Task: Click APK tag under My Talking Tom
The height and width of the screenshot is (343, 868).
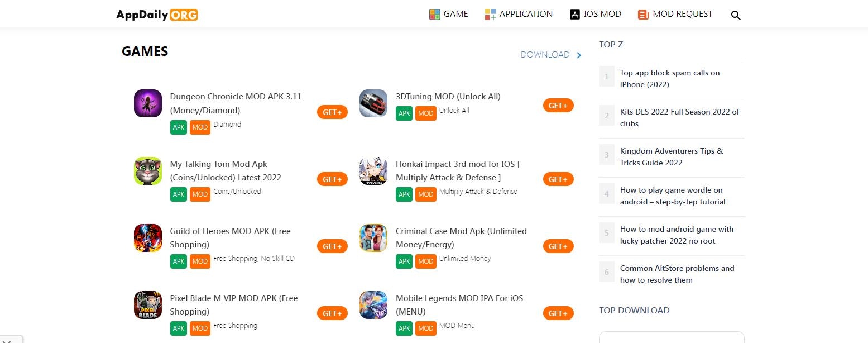Action: point(179,194)
